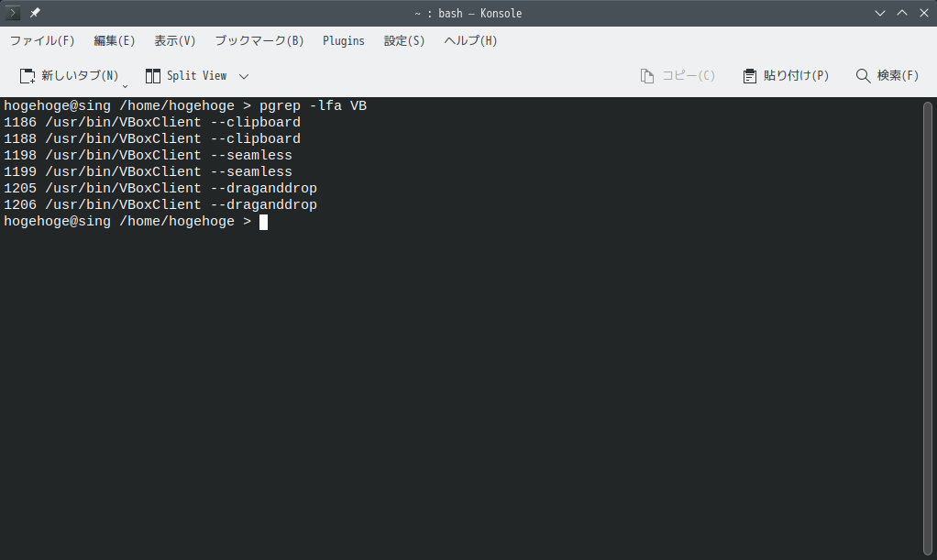Toggle the pin window icon

tap(35, 13)
